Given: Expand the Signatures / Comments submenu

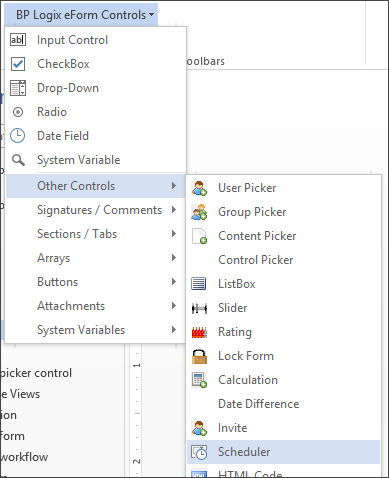Looking at the screenshot, I should 96,210.
